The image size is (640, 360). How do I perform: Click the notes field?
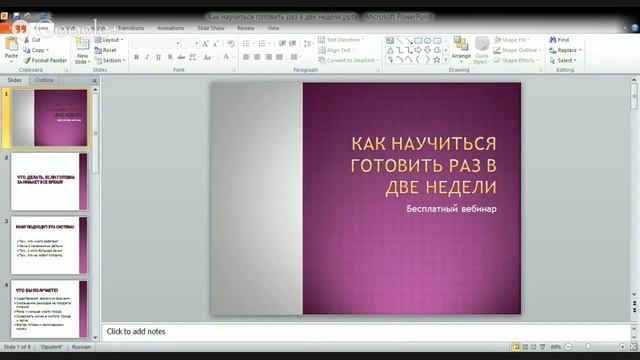click(366, 331)
